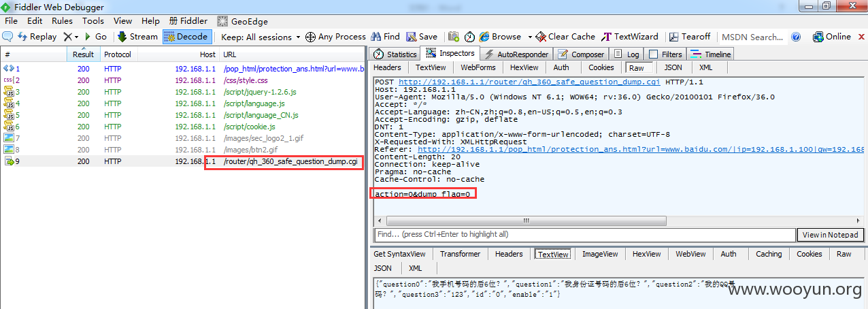Click the Go resume button
Screen dimensions: 868x309
[95, 37]
